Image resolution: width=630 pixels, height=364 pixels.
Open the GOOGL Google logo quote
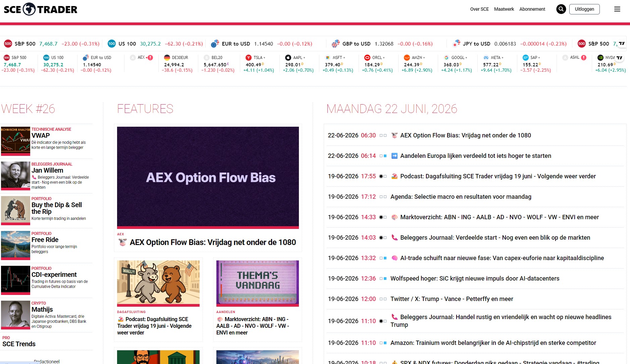pyautogui.click(x=447, y=58)
